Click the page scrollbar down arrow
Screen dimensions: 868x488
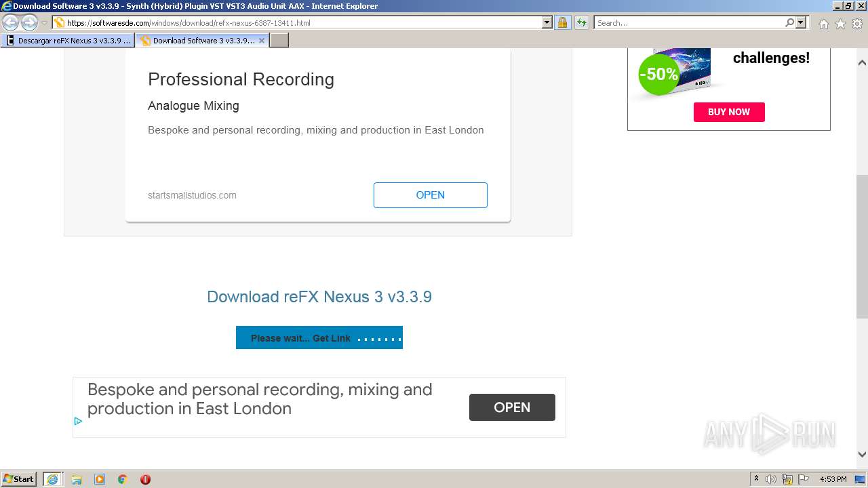[862, 454]
